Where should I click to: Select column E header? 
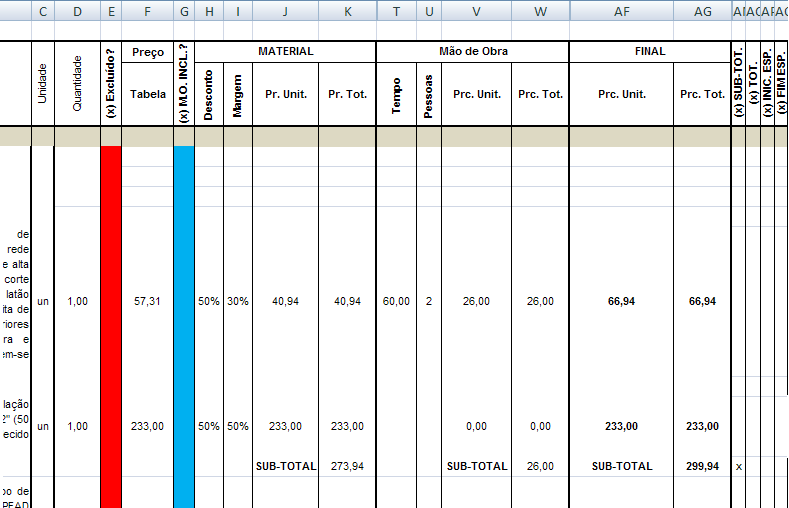pyautogui.click(x=111, y=11)
